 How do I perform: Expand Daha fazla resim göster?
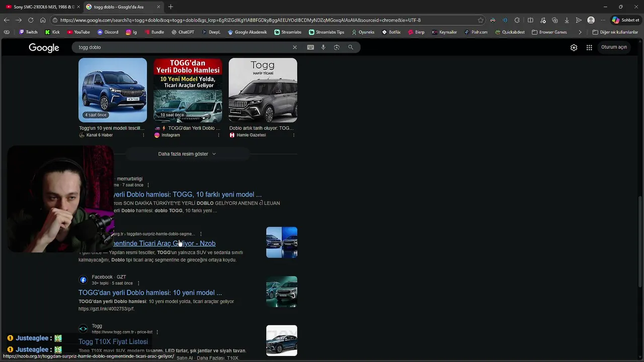click(x=187, y=154)
